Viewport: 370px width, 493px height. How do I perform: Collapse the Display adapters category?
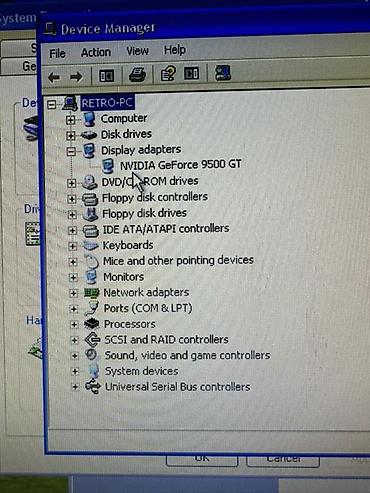(x=71, y=152)
